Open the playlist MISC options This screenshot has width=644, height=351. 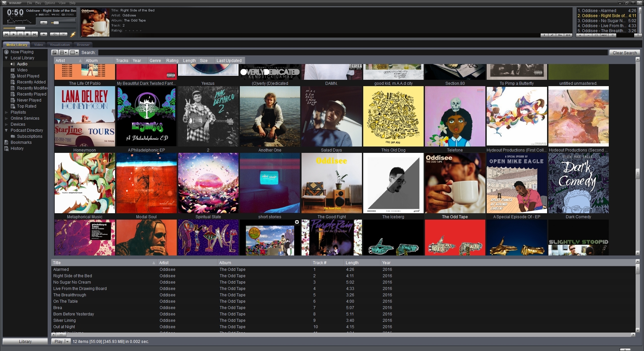coord(604,35)
